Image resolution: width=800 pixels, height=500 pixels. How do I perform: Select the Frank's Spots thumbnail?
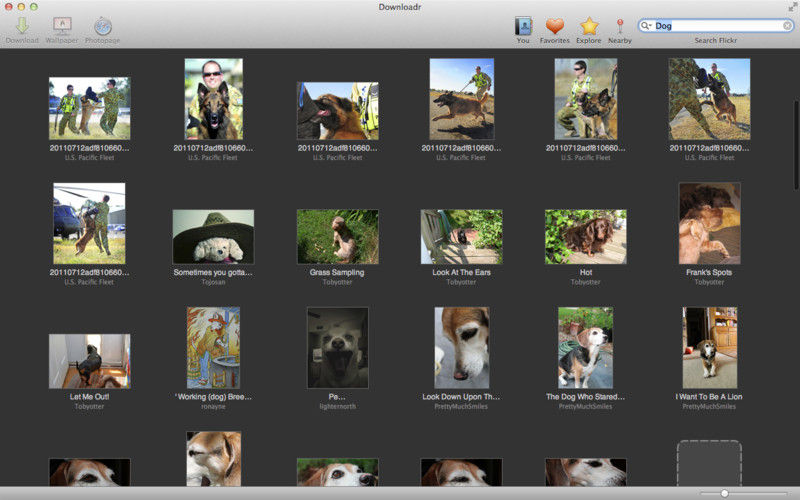tap(709, 223)
